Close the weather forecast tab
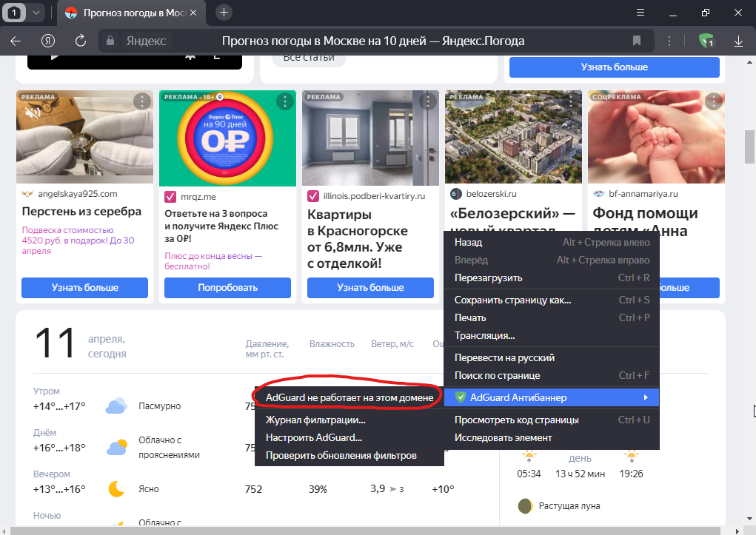 (x=193, y=13)
